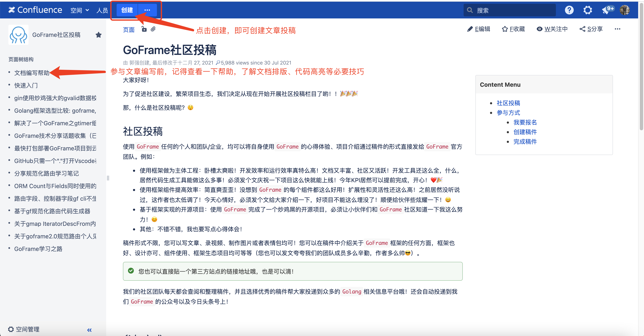This screenshot has height=336, width=644.
Task: Open notifications megaphone icon with 9+ badge
Action: pyautogui.click(x=606, y=10)
